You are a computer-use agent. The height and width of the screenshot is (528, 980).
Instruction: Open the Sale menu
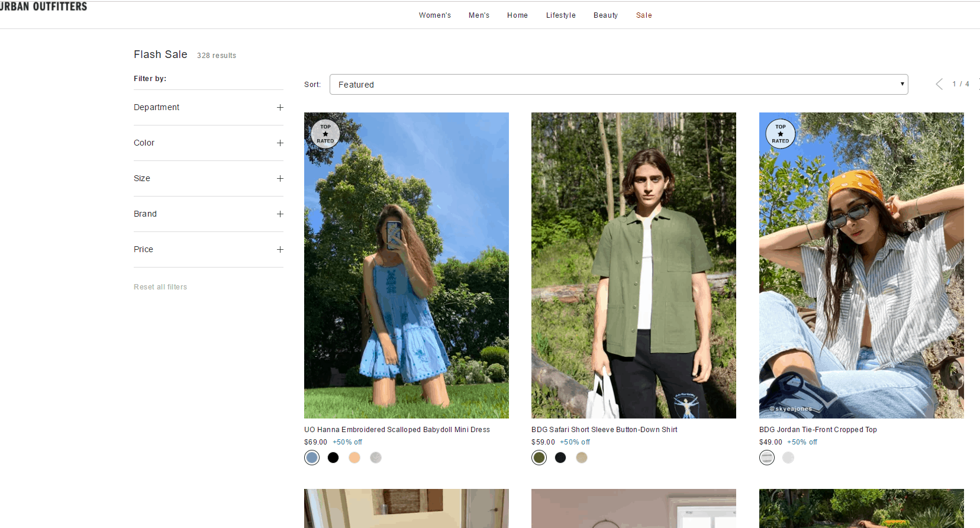[644, 15]
